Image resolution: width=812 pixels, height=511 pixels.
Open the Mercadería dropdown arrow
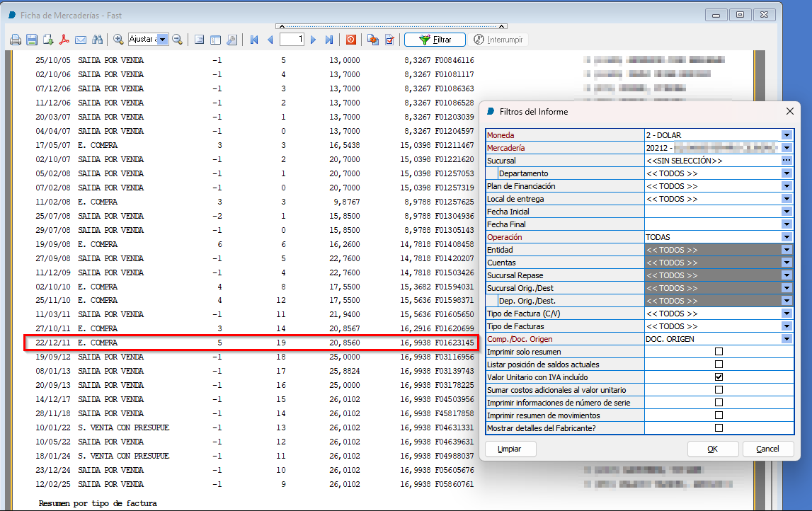click(787, 148)
